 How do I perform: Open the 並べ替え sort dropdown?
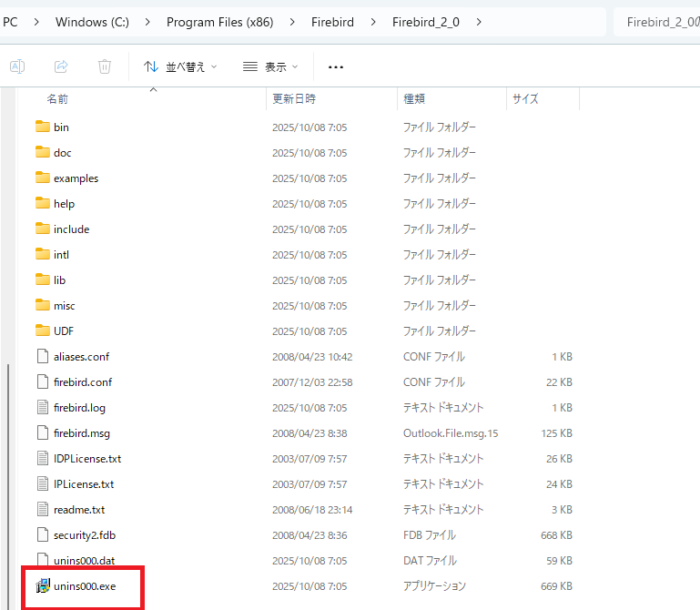[x=180, y=66]
